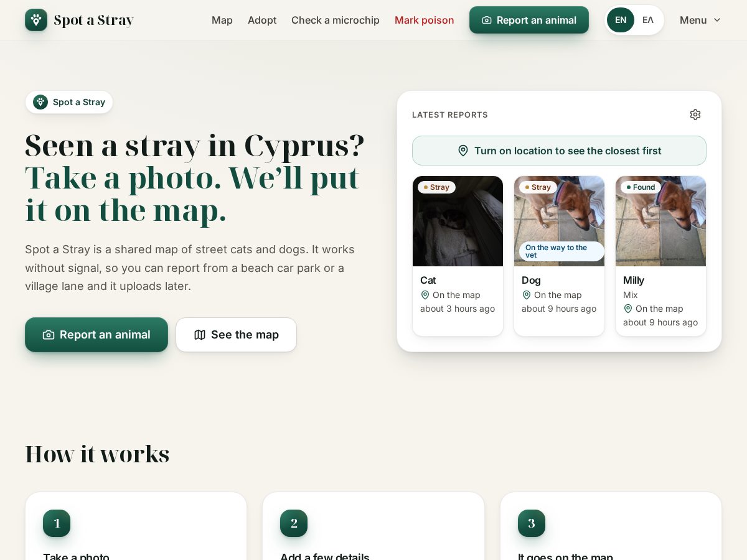Click the 'about 3 hours ago' text

pyautogui.click(x=458, y=309)
